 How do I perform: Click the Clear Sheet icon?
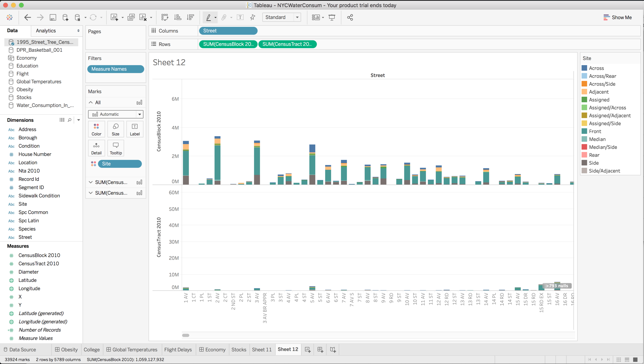point(143,17)
